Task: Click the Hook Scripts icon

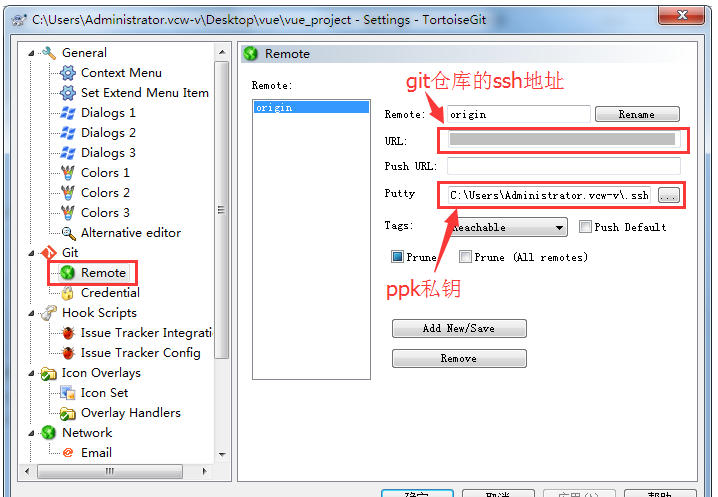Action: tap(49, 313)
